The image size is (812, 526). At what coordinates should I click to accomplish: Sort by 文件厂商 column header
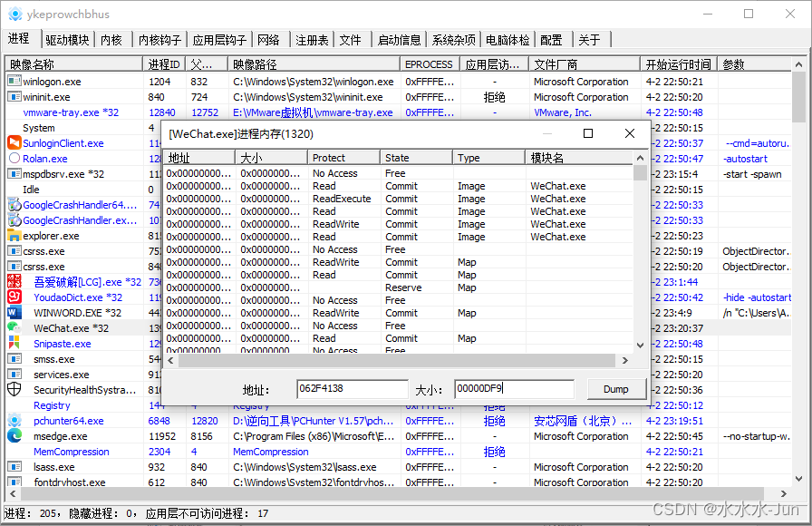click(x=585, y=64)
